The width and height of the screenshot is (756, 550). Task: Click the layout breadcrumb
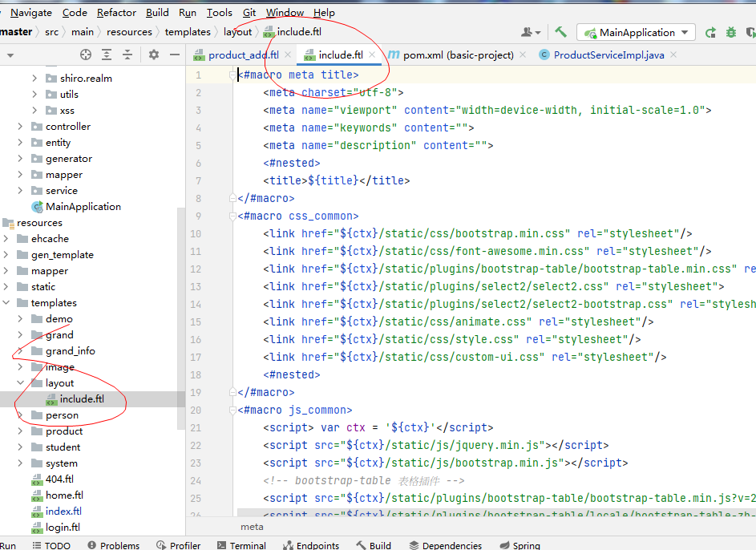point(237,32)
